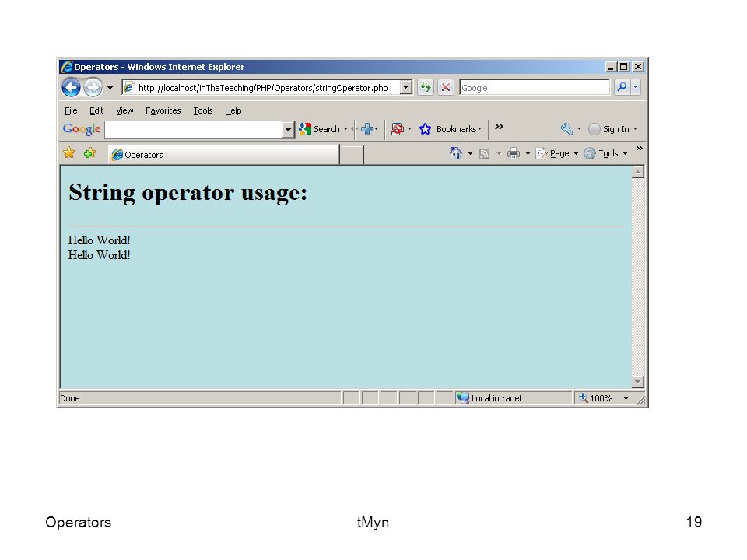
Task: Click the 100% zoom level button
Action: [x=596, y=398]
